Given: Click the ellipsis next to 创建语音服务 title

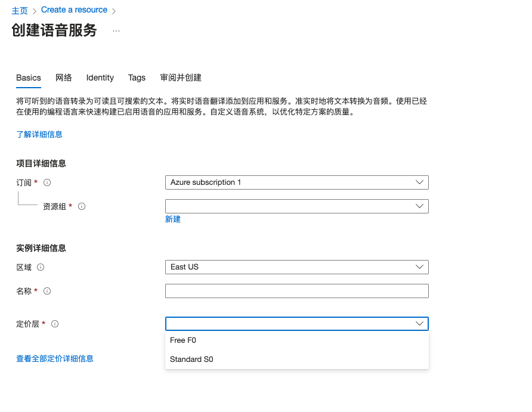Looking at the screenshot, I should (x=117, y=31).
